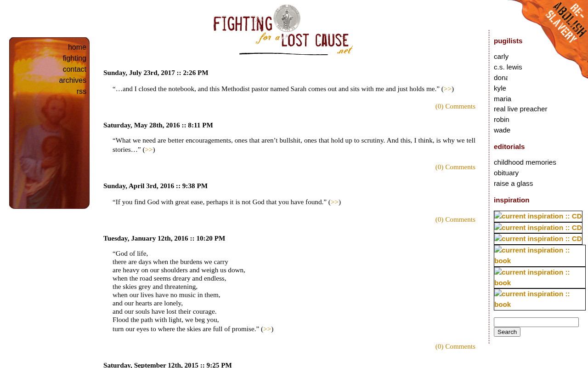Open the contact page from the left menu
Viewport: 588px width, 368px height.
pos(74,69)
